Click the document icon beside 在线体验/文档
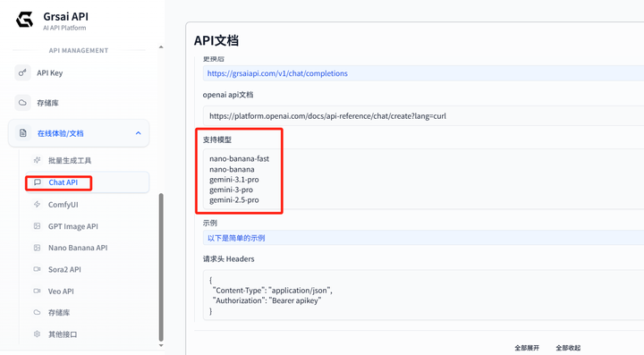644x355 pixels. click(x=22, y=133)
